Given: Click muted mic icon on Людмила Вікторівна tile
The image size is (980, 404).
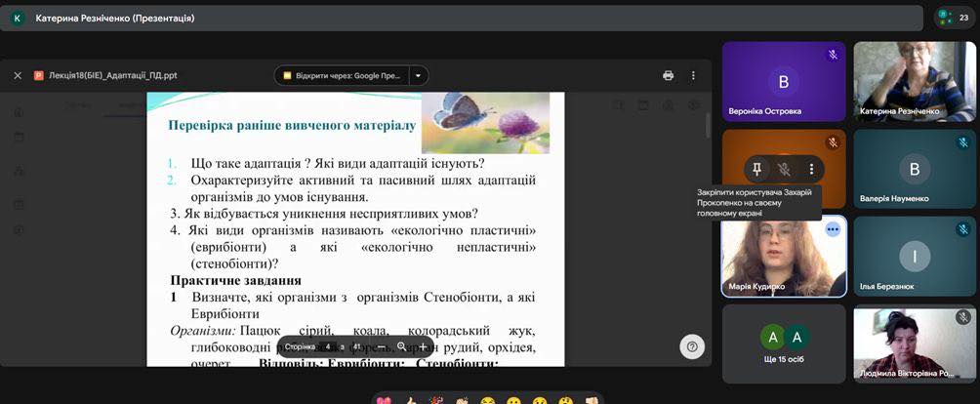Looking at the screenshot, I should pyautogui.click(x=963, y=317).
